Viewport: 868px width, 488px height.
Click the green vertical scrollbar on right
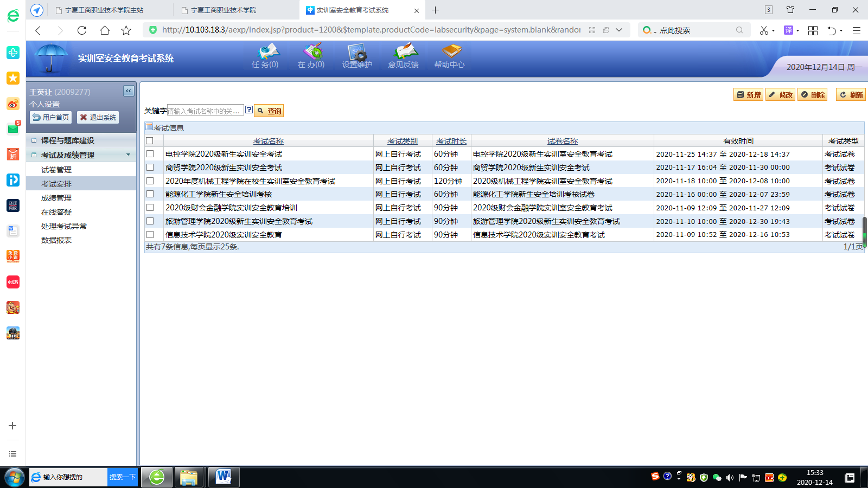tap(865, 232)
